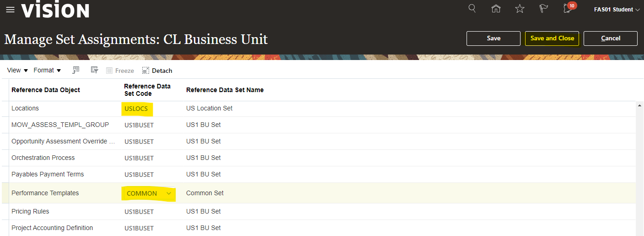644x236 pixels.
Task: Open the COMMON set code dropdown
Action: point(169,193)
